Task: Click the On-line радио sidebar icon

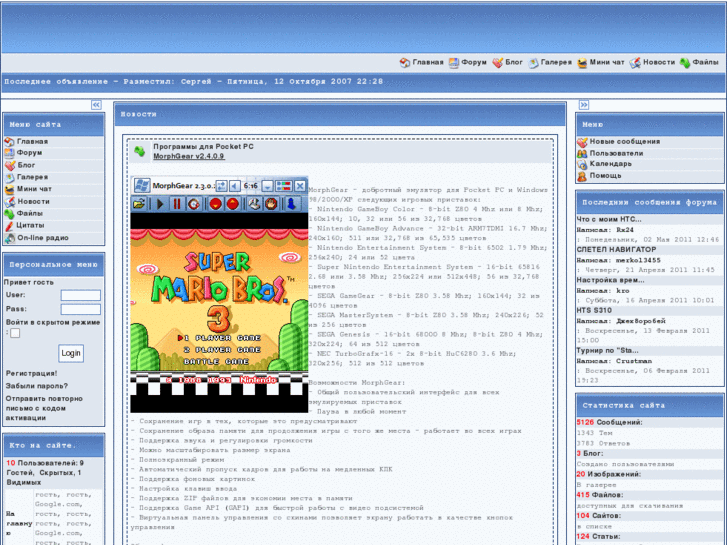Action: [x=10, y=238]
